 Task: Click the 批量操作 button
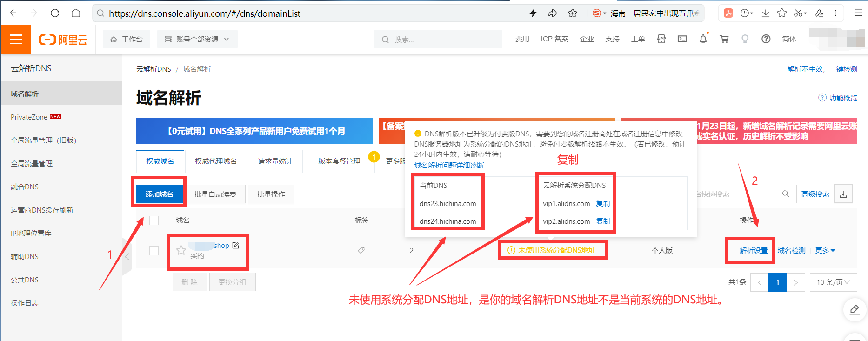point(271,194)
